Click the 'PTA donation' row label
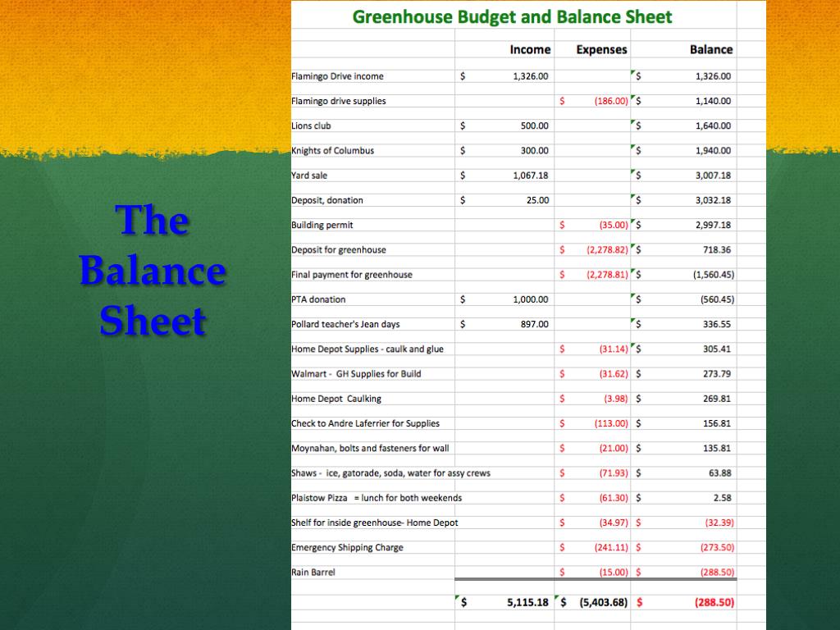Screen dimensions: 840x630 318,299
